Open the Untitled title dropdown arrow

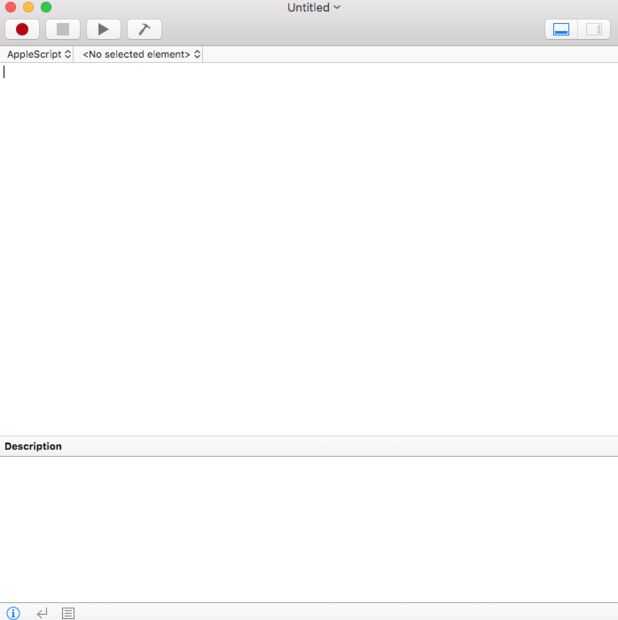[337, 7]
